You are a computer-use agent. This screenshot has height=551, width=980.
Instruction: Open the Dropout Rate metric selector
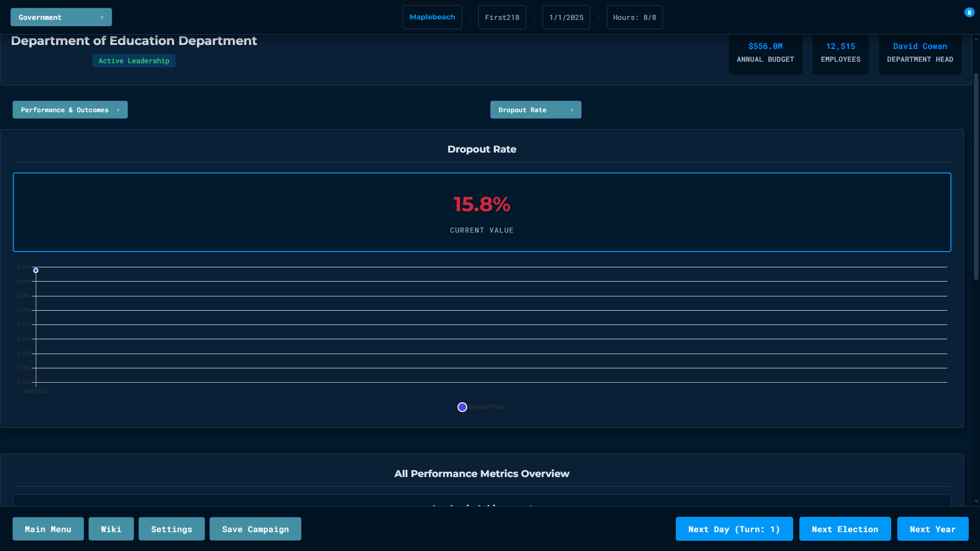(535, 110)
